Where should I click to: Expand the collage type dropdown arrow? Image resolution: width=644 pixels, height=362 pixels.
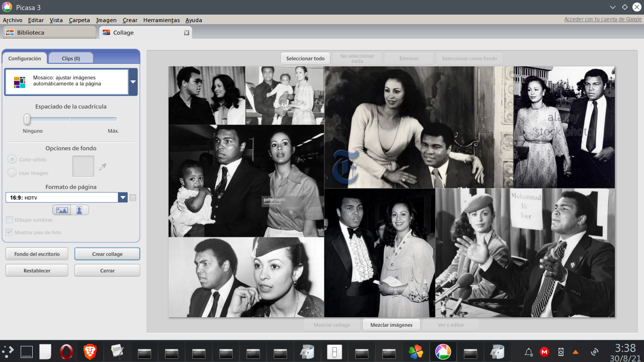click(133, 82)
